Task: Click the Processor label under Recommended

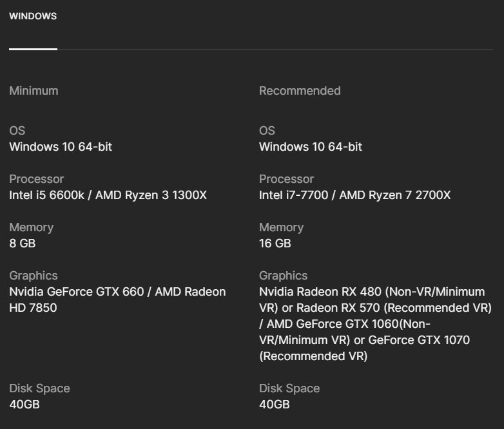Action: click(286, 179)
